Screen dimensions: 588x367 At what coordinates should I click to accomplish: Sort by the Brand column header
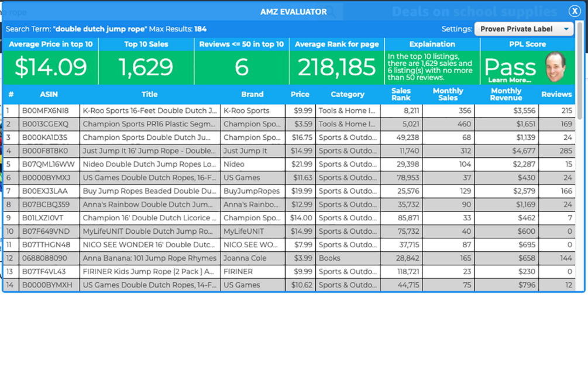click(252, 94)
